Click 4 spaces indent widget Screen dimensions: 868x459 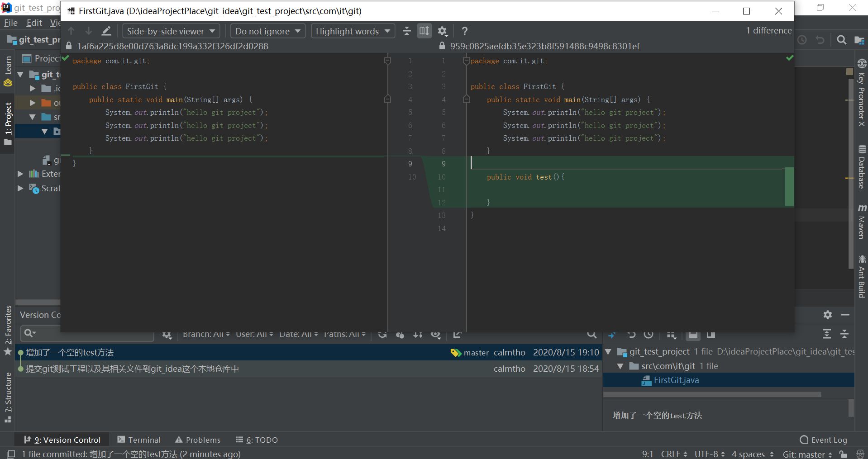coord(752,454)
